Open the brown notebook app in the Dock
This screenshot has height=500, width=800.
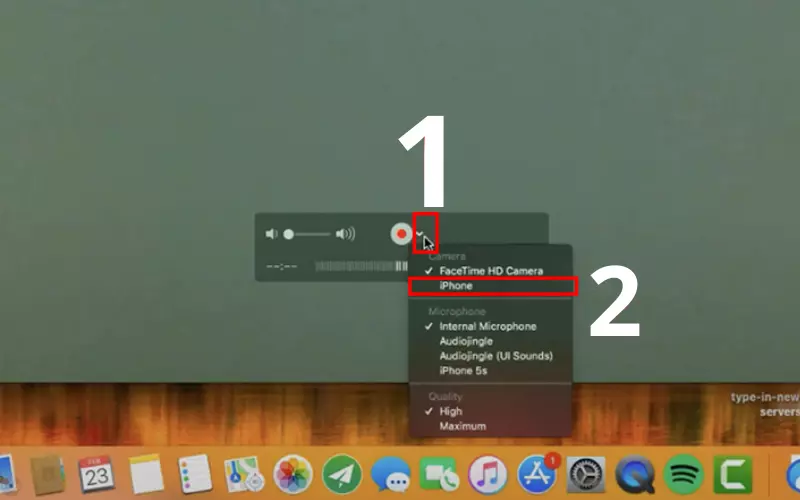[x=47, y=474]
